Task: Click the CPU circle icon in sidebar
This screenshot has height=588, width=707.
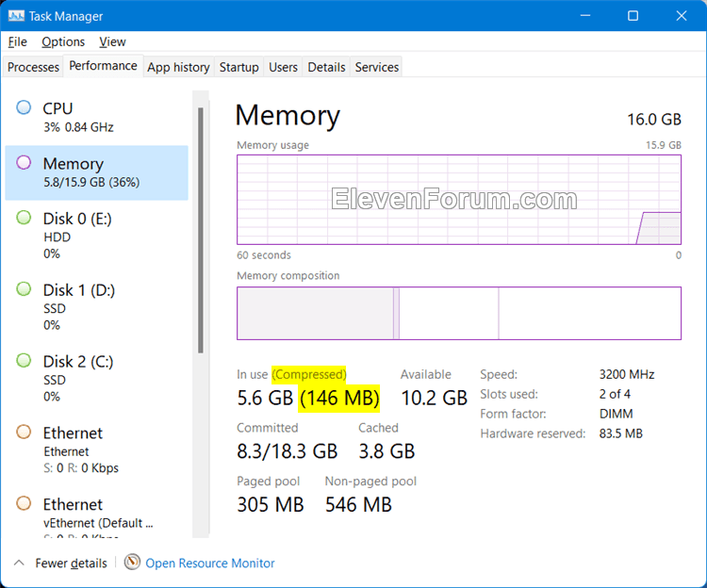Action: click(x=24, y=107)
